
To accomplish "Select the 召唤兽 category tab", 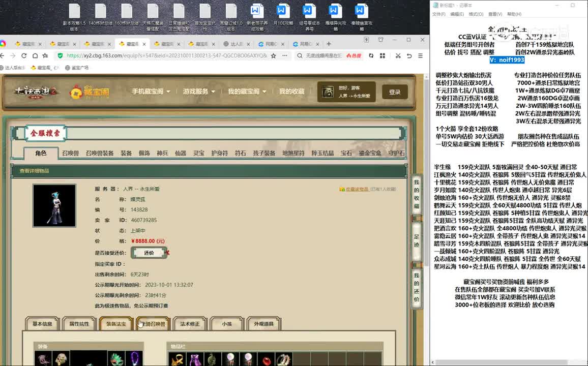I will 70,153.
